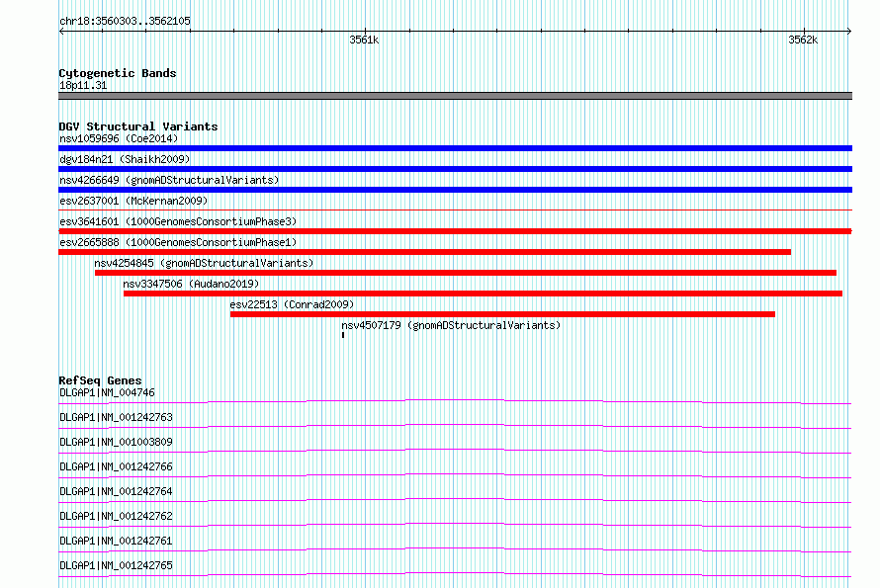Click the right arrow of the ruler
Viewport: 880px width, 588px height.
point(848,31)
